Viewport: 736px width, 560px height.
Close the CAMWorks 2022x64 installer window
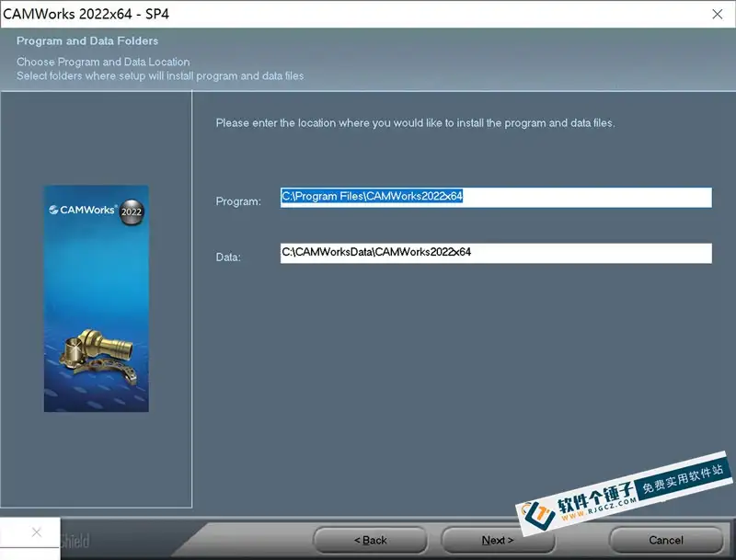click(718, 14)
